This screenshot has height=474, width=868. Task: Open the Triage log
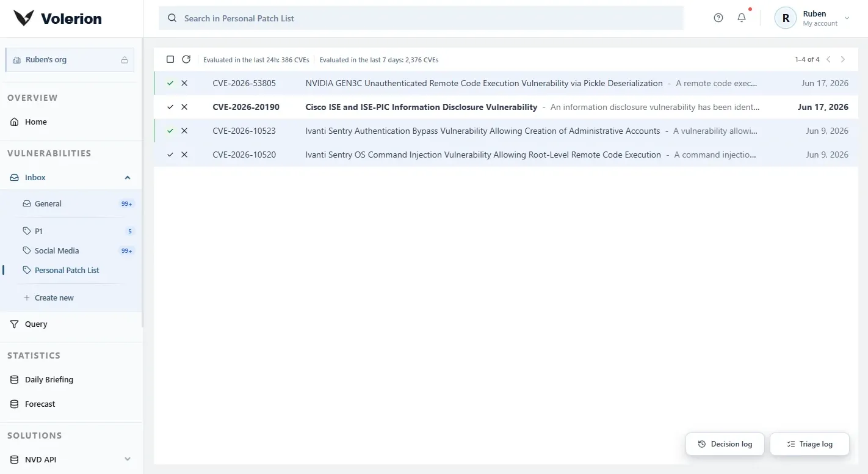810,444
